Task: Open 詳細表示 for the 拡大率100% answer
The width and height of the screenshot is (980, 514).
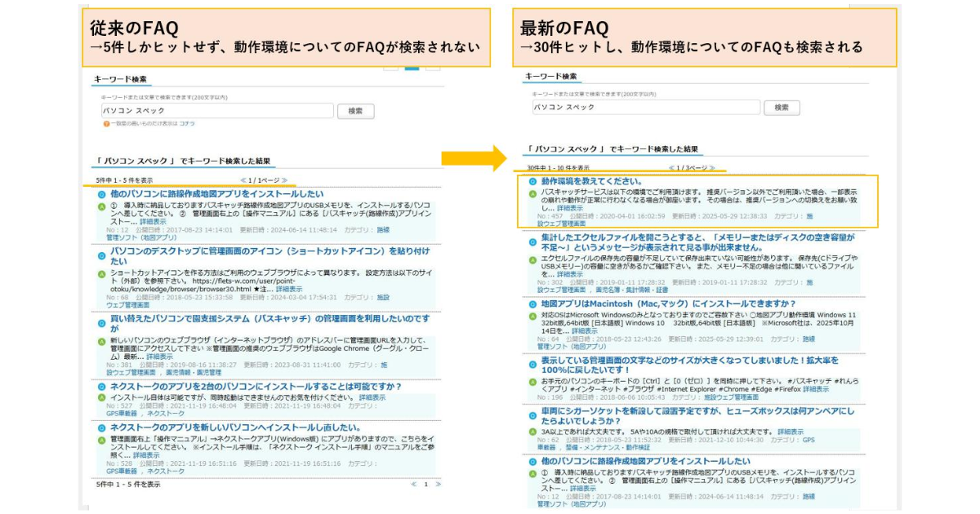Action: click(815, 389)
